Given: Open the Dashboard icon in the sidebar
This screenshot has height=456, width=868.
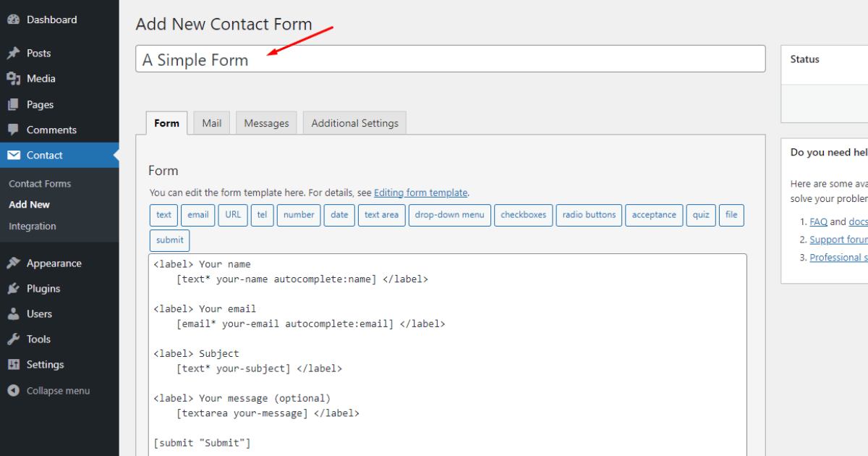Looking at the screenshot, I should coord(13,20).
